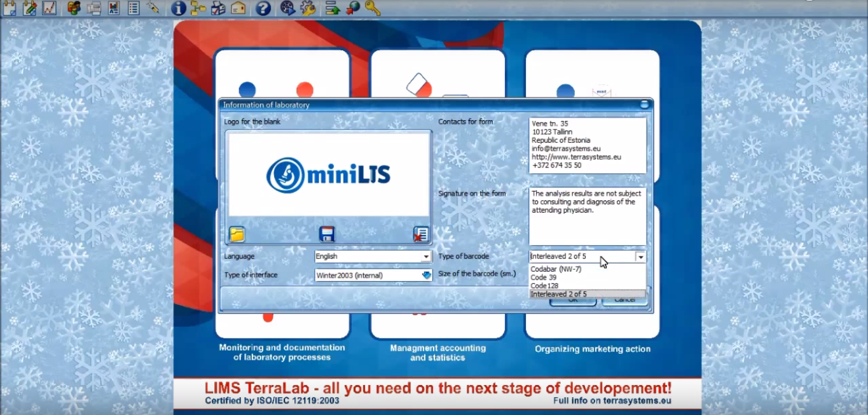Click the golden key toolbar icon
This screenshot has height=415, width=868.
373,8
